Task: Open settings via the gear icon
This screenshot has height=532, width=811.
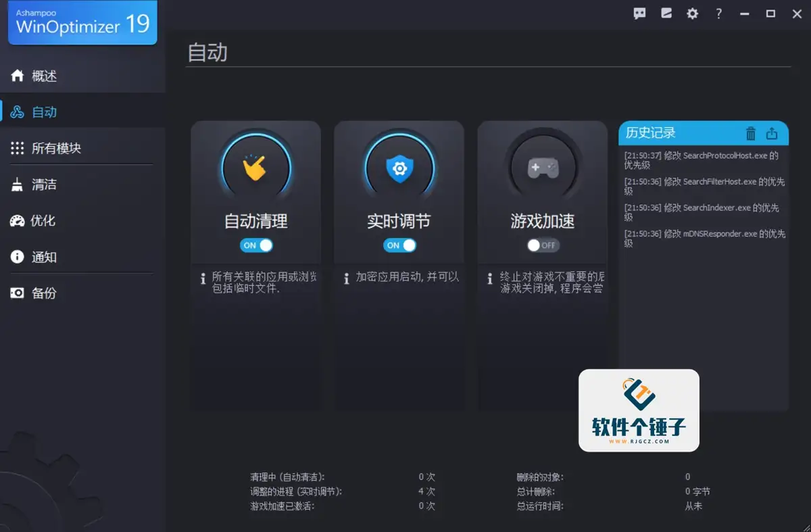Action: coord(693,14)
